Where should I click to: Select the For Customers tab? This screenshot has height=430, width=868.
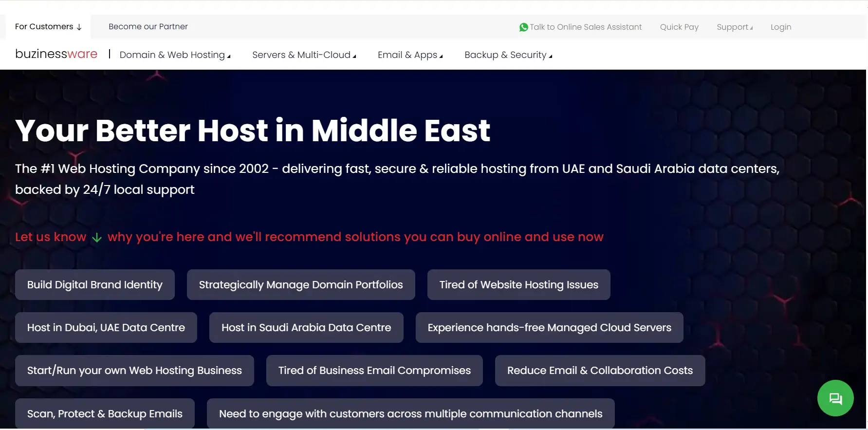48,27
